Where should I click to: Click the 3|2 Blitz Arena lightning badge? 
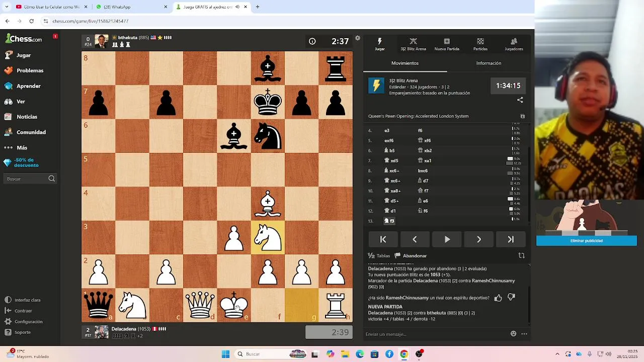tap(376, 85)
